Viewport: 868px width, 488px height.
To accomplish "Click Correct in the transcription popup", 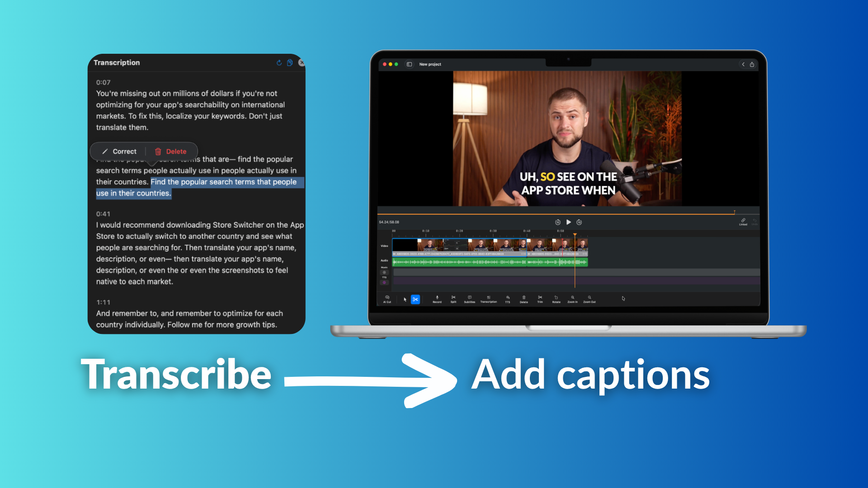I will click(x=119, y=151).
